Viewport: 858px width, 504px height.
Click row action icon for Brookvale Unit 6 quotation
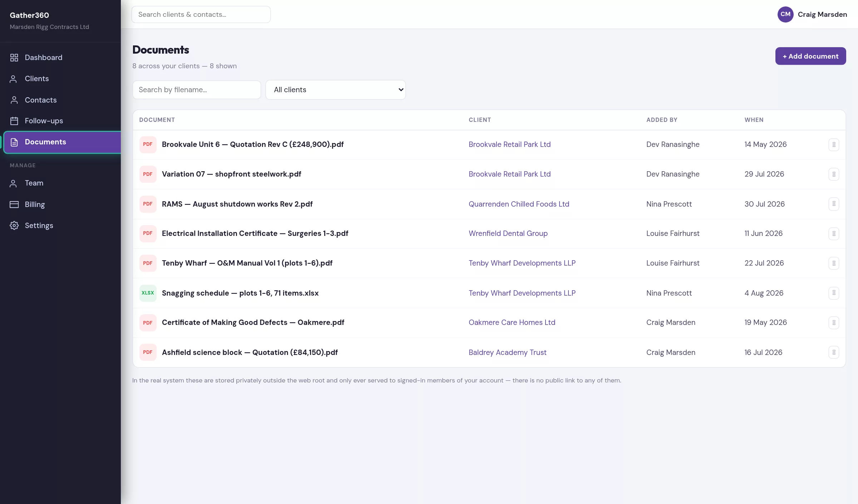point(834,145)
